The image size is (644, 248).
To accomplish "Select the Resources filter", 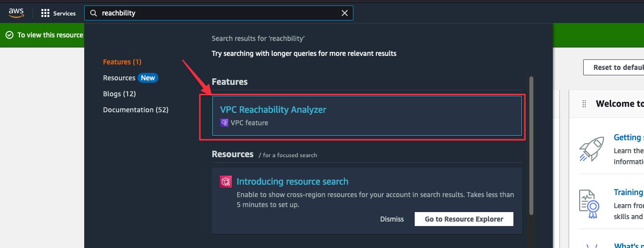I will pos(119,78).
